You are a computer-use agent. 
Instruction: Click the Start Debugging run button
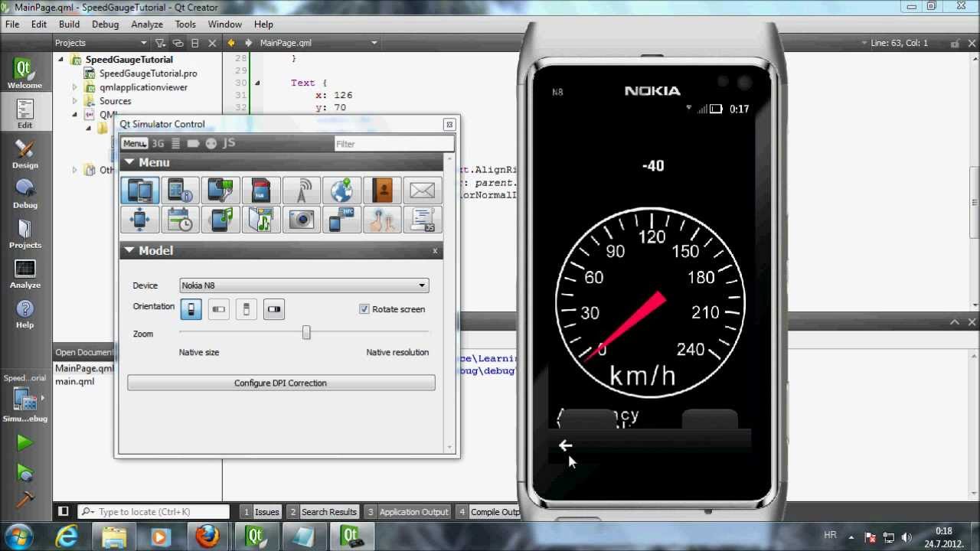24,472
